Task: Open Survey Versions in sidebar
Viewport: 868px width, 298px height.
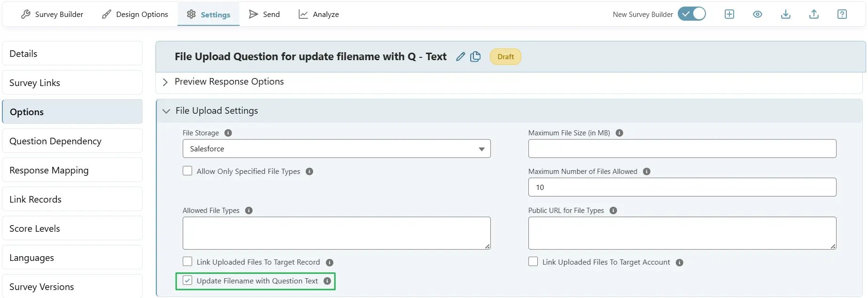Action: pos(72,286)
